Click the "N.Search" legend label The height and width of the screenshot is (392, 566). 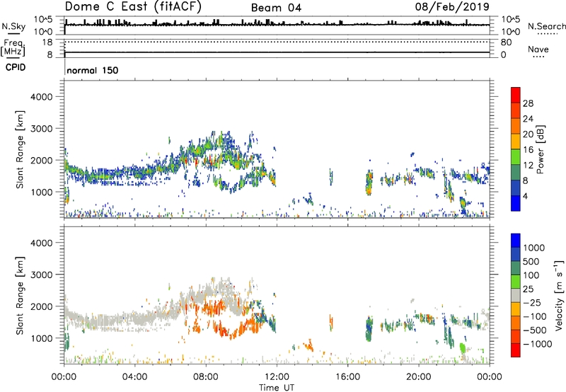[546, 26]
